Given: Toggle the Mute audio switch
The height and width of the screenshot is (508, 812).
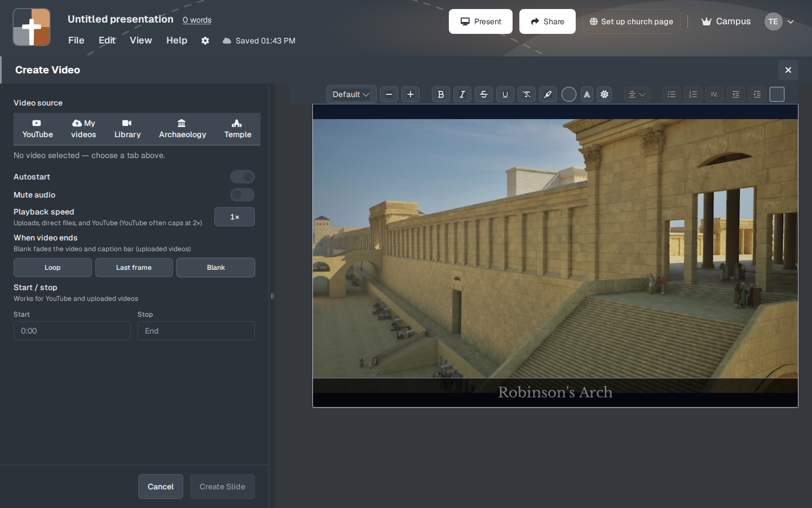Looking at the screenshot, I should tap(242, 195).
